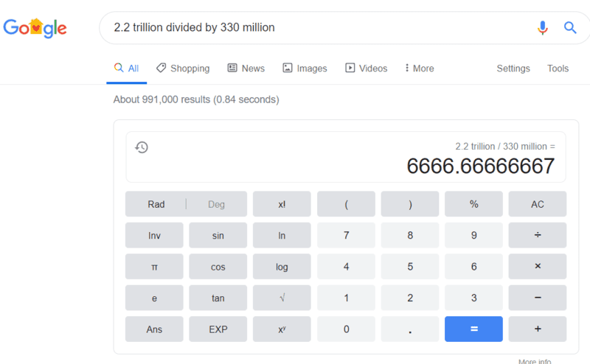
Task: Switch to the Images tab
Action: [x=305, y=68]
